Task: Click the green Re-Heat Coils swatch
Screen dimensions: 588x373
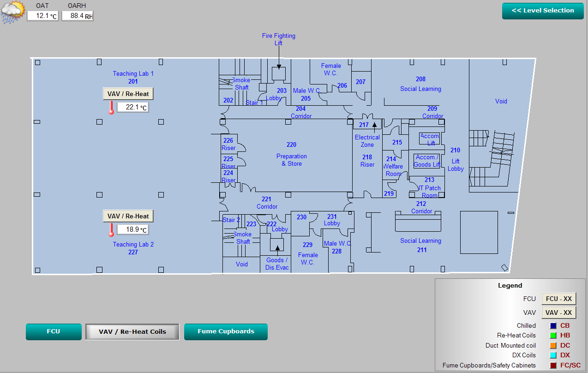Action: (553, 336)
